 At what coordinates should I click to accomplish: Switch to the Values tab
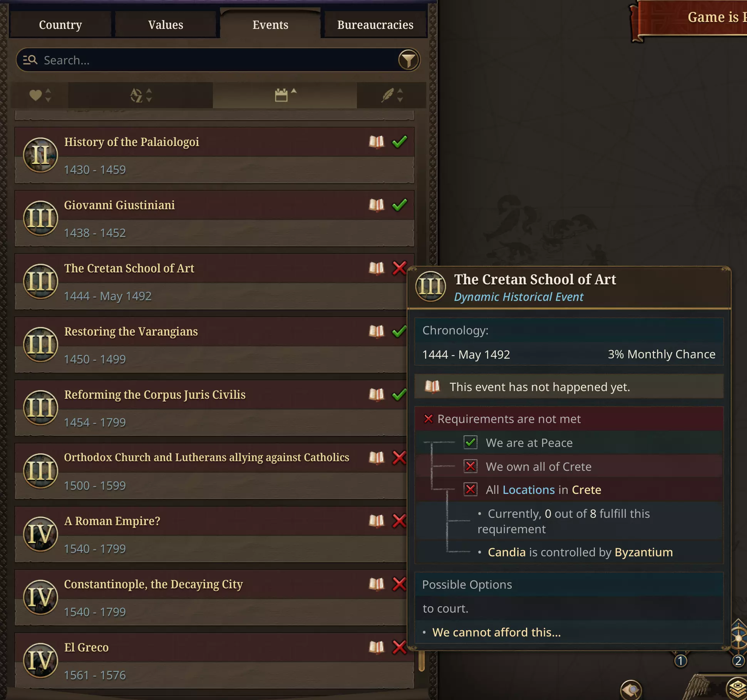pyautogui.click(x=166, y=25)
